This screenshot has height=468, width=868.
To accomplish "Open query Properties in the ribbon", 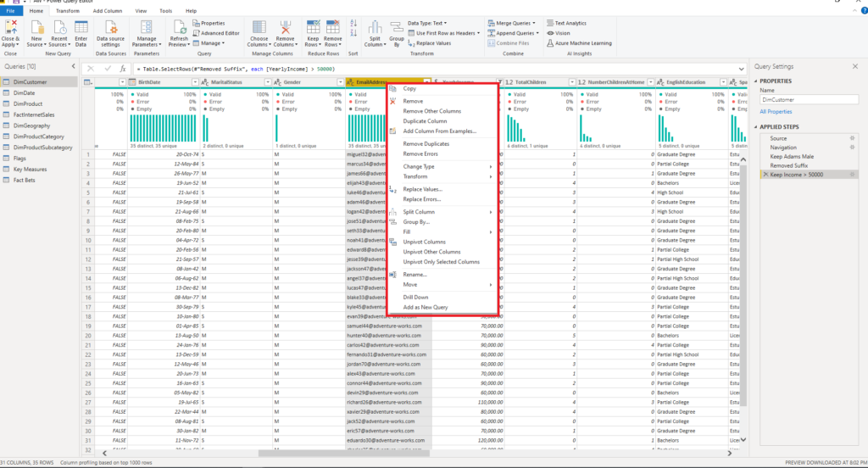I will 209,23.
